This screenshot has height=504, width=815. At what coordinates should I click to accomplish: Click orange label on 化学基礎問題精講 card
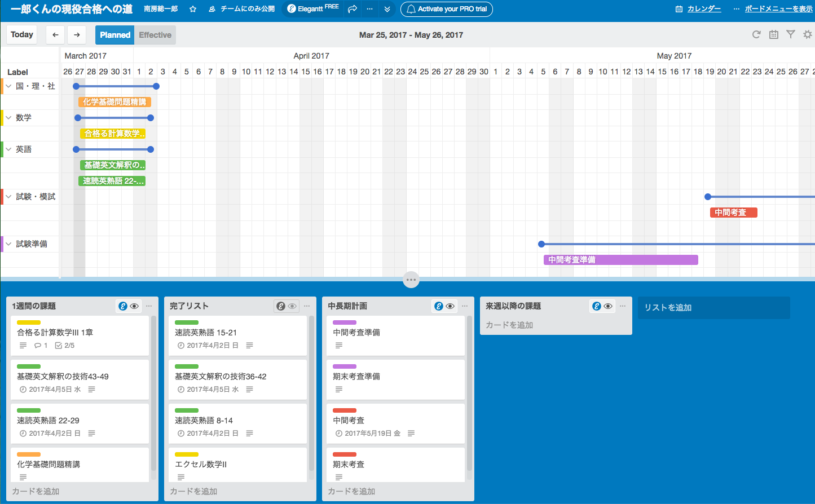coord(29,454)
